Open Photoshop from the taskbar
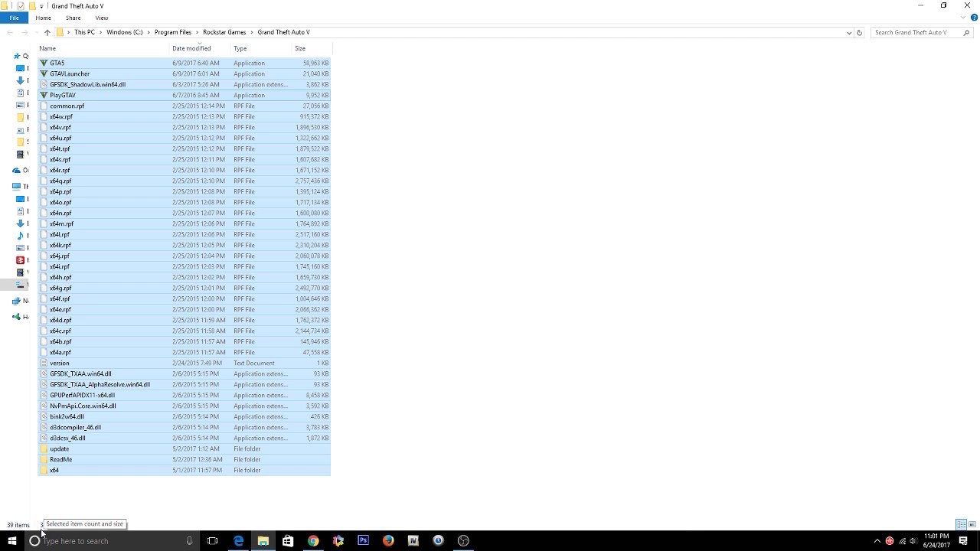This screenshot has height=551, width=980. click(x=362, y=541)
